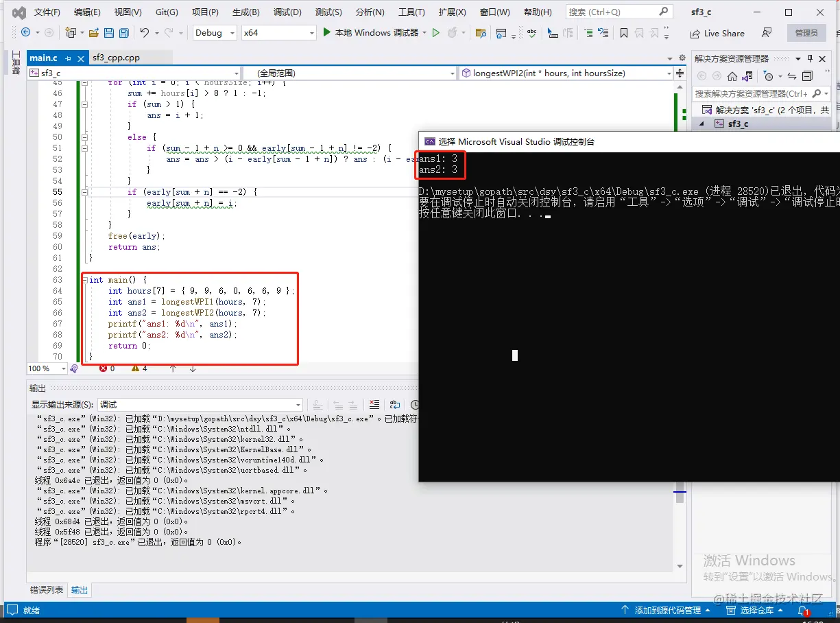840x623 pixels.
Task: Click the Solution Explorer search field
Action: tap(760, 93)
